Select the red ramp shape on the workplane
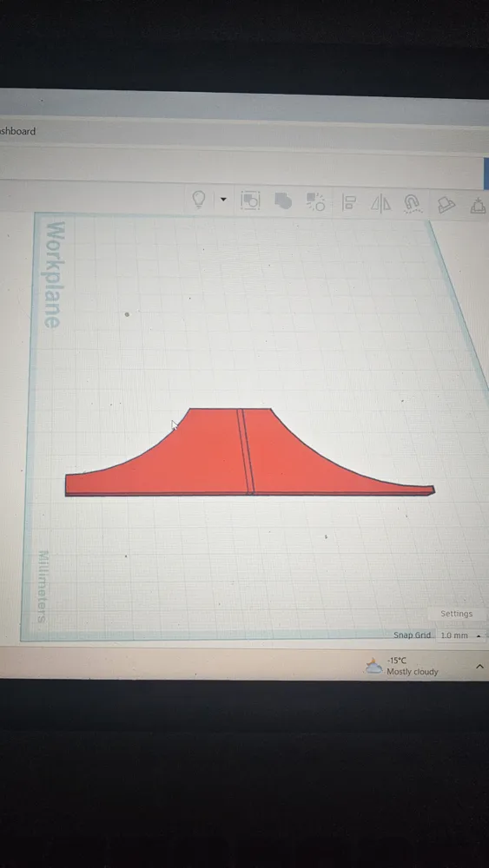Image resolution: width=489 pixels, height=868 pixels. pyautogui.click(x=249, y=452)
